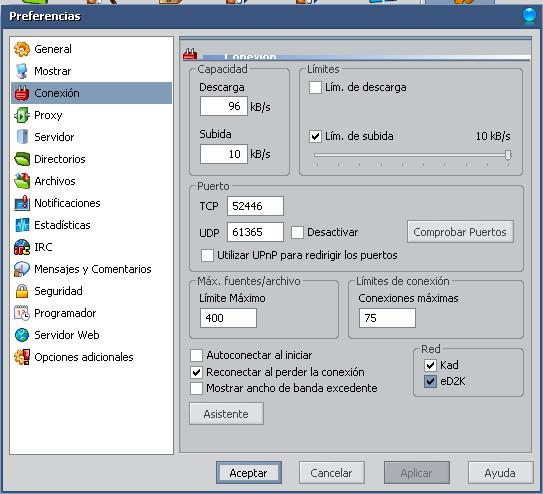543x494 pixels.
Task: Open the Notificaciones icon
Action: (x=22, y=203)
